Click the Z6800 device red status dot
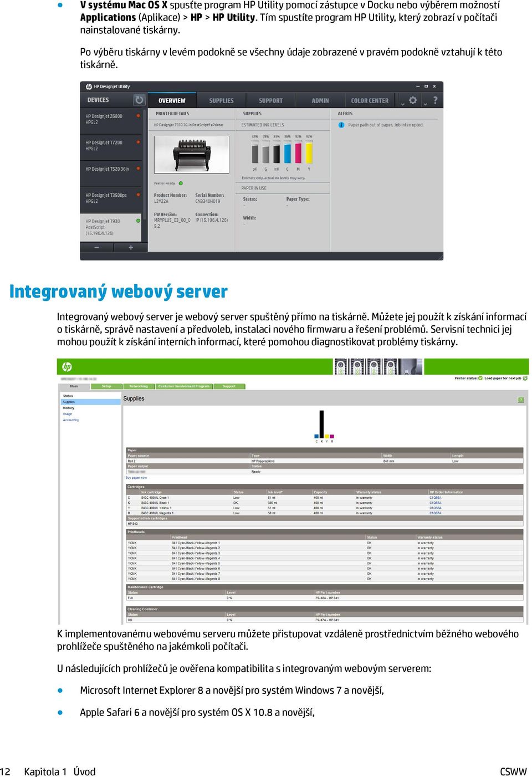532x777 pixels. click(x=138, y=116)
